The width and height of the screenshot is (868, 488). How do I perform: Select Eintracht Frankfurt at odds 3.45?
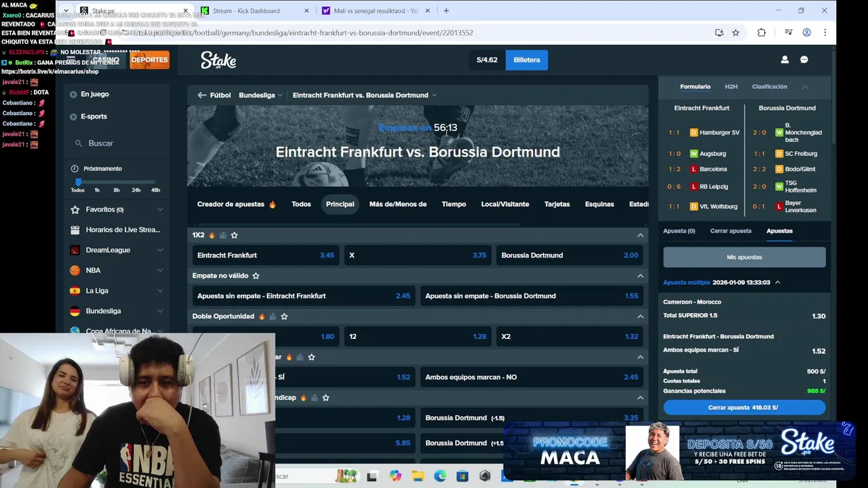265,255
